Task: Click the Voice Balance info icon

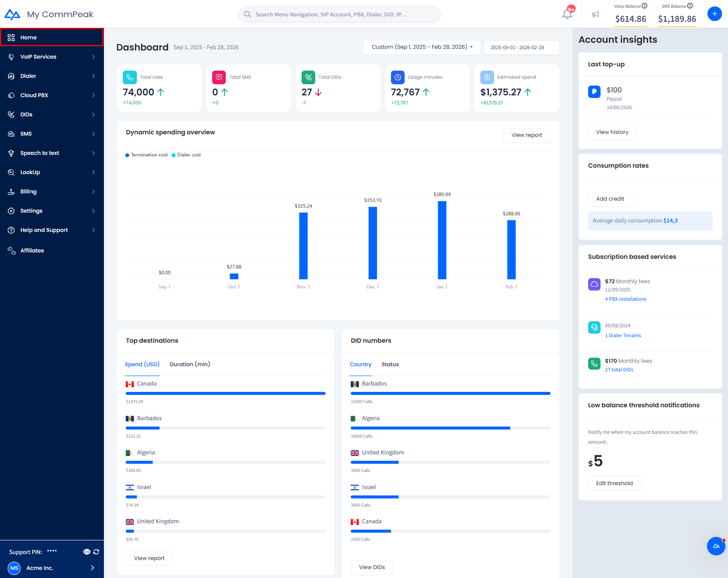Action: point(645,6)
